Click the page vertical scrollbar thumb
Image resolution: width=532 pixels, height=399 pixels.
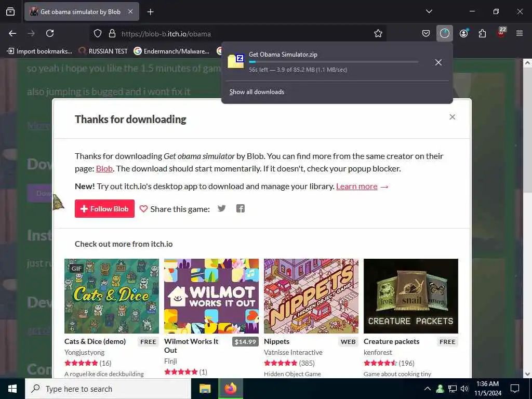click(x=527, y=130)
